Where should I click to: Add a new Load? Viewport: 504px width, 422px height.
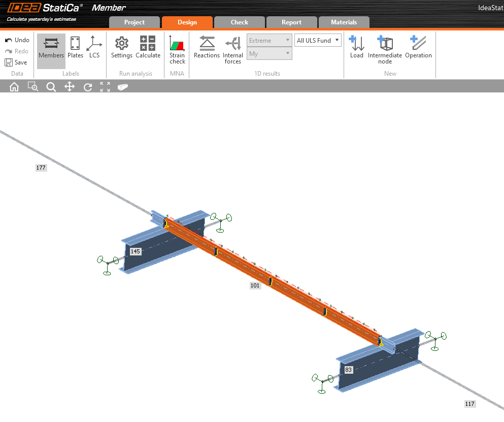tap(357, 49)
